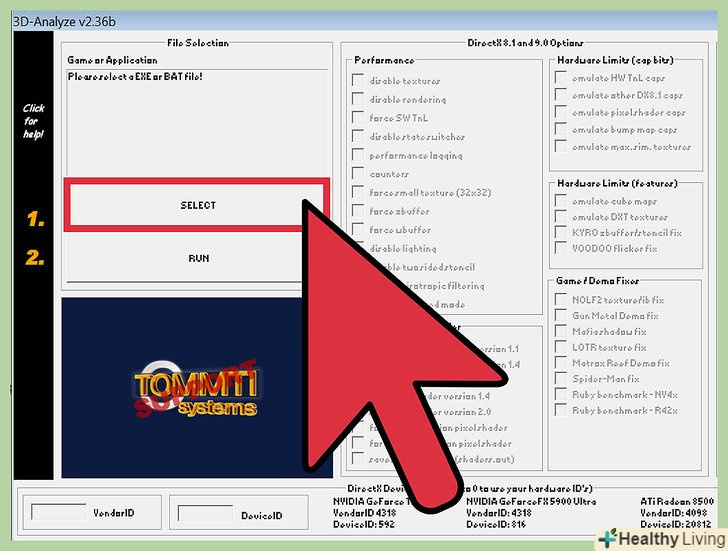Toggle the 'counters' checkbox
The width and height of the screenshot is (728, 551).
358,174
